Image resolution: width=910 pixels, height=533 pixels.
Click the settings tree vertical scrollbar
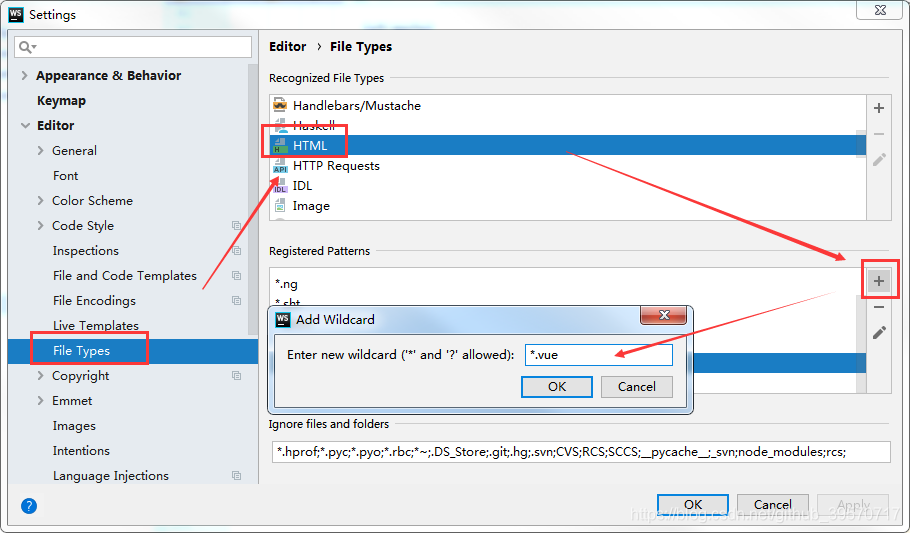[x=252, y=200]
